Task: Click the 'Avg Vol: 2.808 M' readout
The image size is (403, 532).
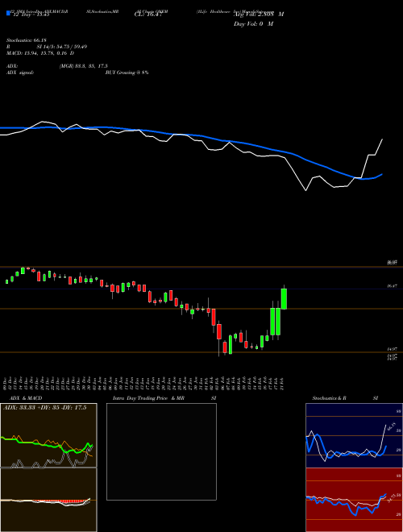Action: coord(259,15)
